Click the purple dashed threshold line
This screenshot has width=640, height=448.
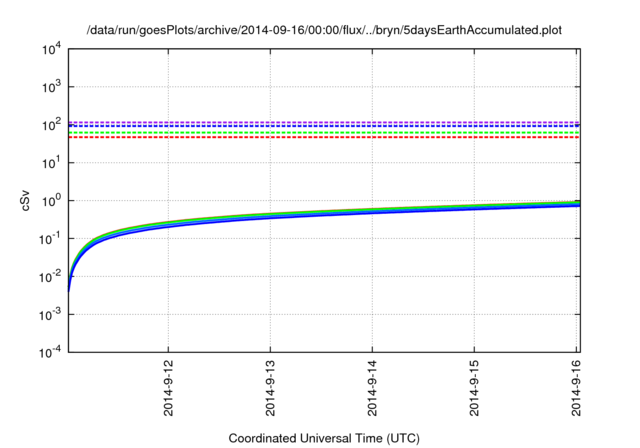tap(324, 122)
